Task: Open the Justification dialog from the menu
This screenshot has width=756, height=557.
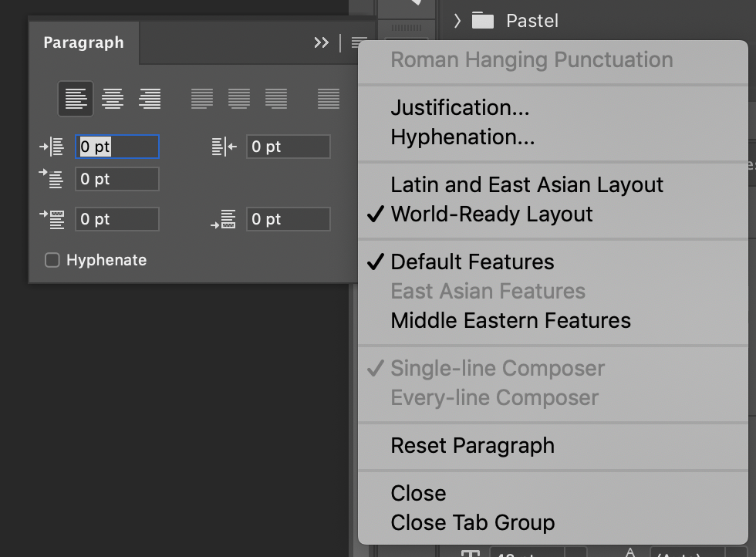Action: (461, 107)
